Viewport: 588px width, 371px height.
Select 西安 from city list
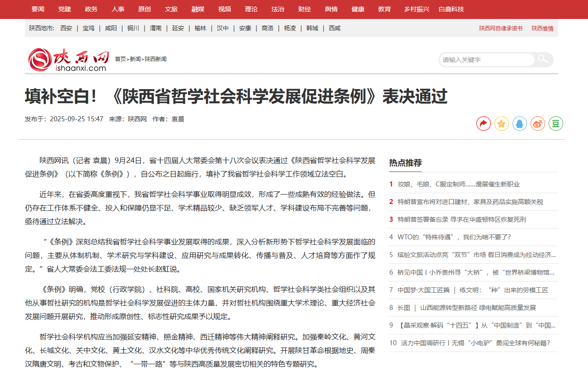66,28
